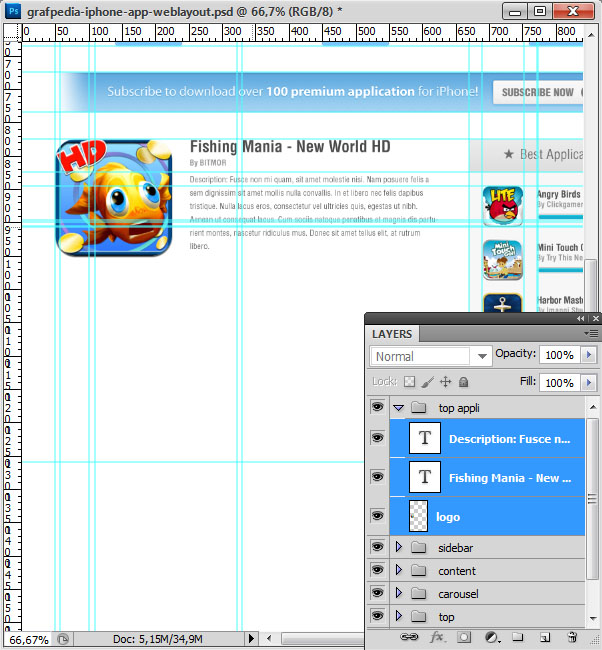Toggle content group visibility
Viewport: 602px width, 650px height.
(377, 570)
